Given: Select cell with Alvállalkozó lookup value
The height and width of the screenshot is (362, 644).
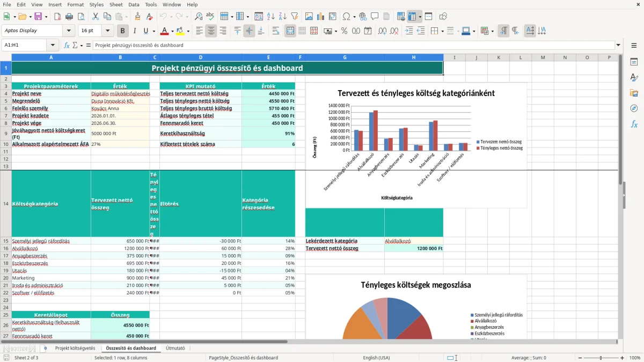Looking at the screenshot, I should [414, 241].
